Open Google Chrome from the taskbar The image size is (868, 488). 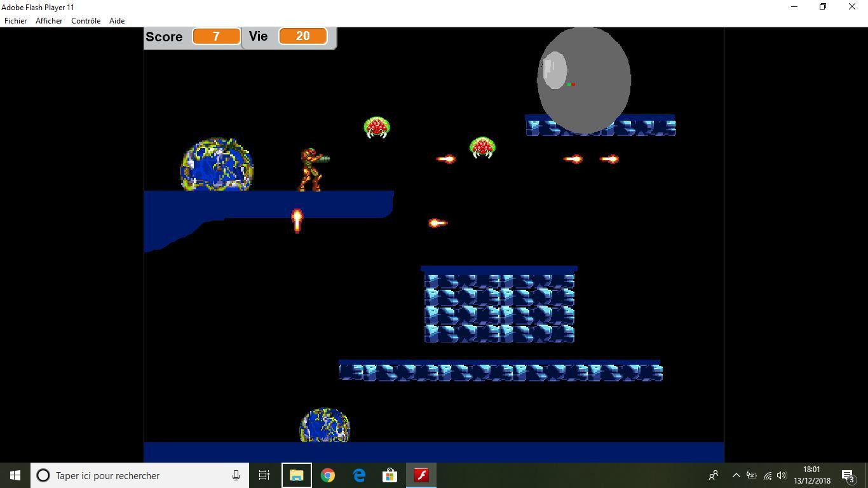tap(328, 475)
